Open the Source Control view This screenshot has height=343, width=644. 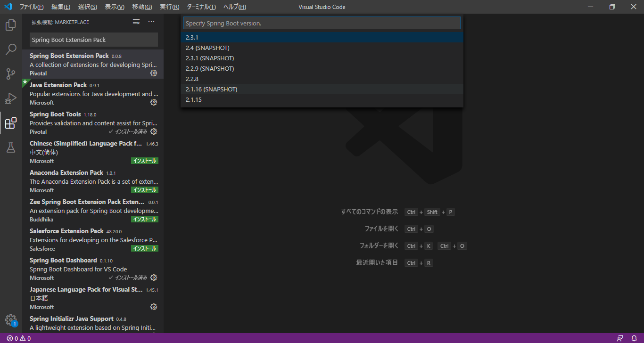[x=11, y=74]
